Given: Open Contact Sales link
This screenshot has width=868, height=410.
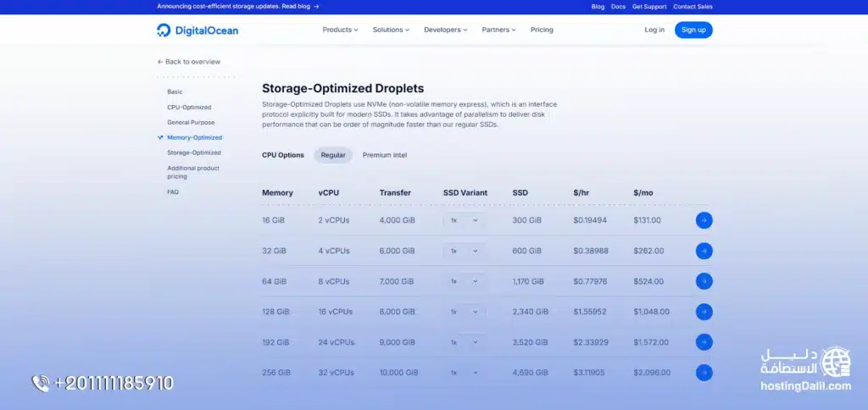Looking at the screenshot, I should point(693,7).
